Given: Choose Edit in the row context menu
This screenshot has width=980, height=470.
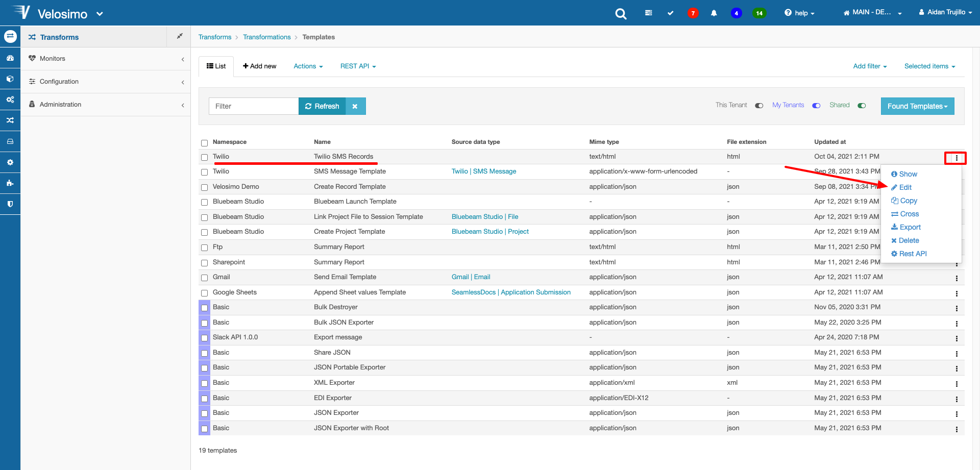Looking at the screenshot, I should [901, 187].
